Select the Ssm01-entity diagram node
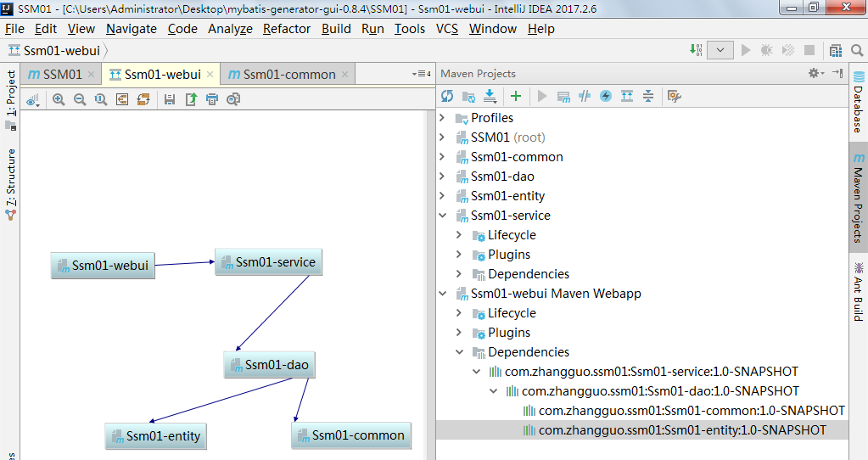 pos(155,436)
